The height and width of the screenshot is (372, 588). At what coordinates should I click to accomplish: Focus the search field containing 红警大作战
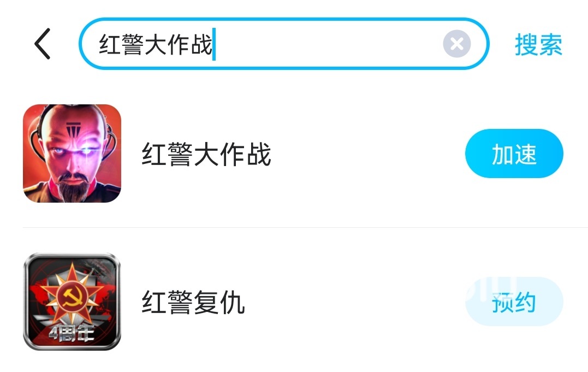point(284,44)
